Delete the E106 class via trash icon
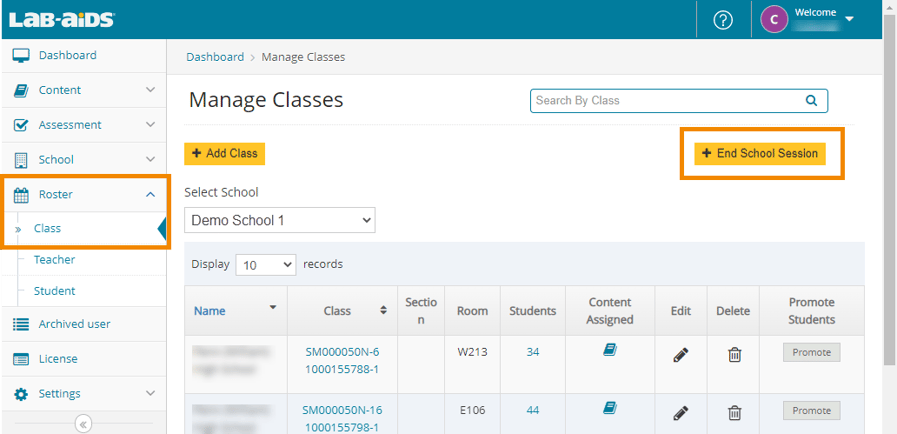897x434 pixels. pos(734,412)
